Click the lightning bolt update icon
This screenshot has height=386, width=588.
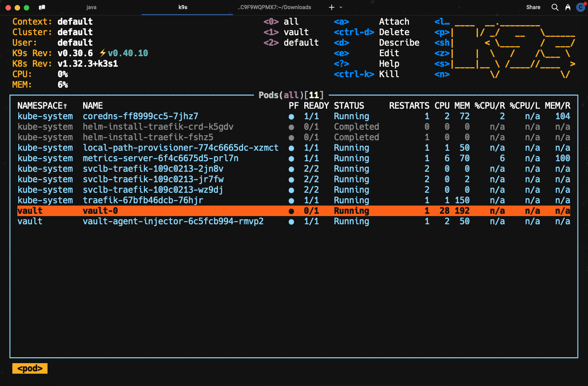[103, 53]
